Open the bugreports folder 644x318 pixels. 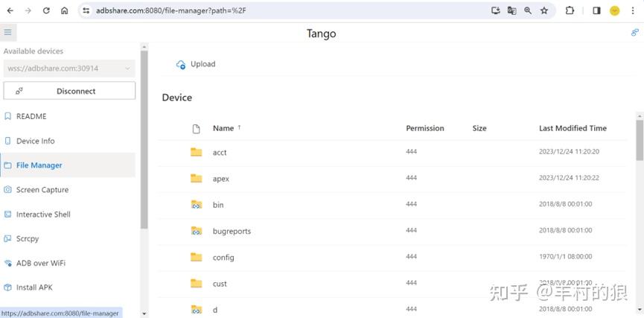point(232,231)
